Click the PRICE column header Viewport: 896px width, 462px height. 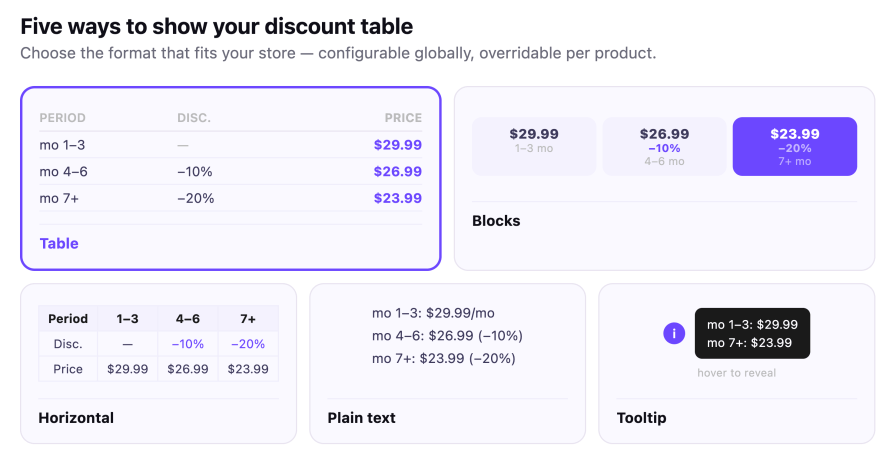(x=403, y=118)
